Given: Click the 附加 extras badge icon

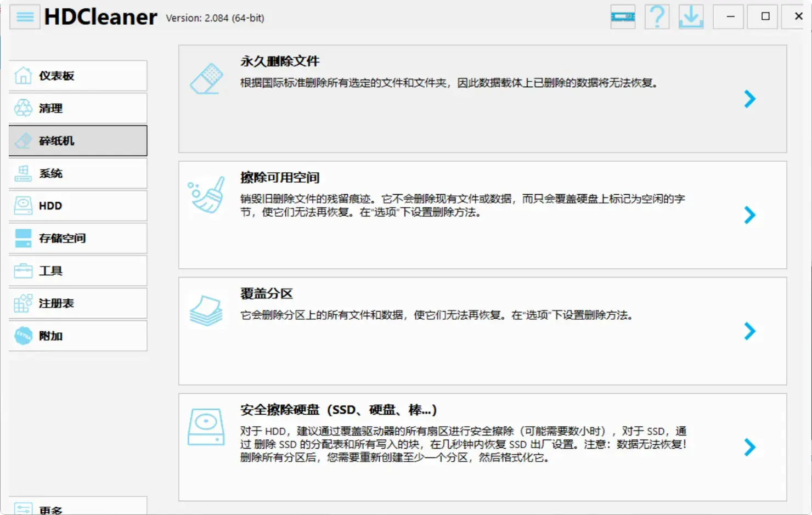Looking at the screenshot, I should coord(22,336).
